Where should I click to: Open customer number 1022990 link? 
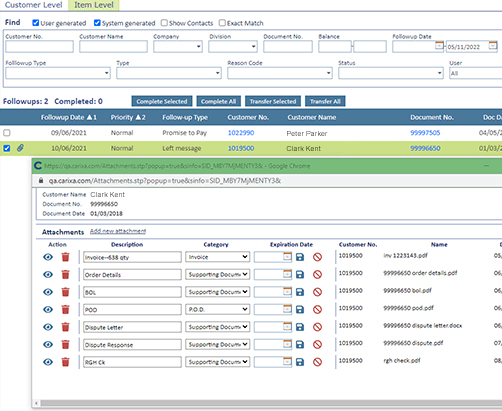coord(241,133)
